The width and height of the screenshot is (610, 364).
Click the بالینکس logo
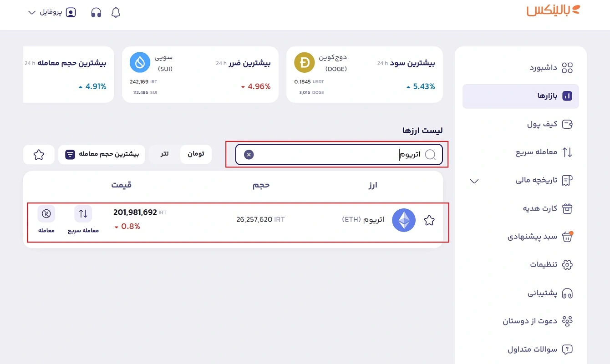(554, 11)
